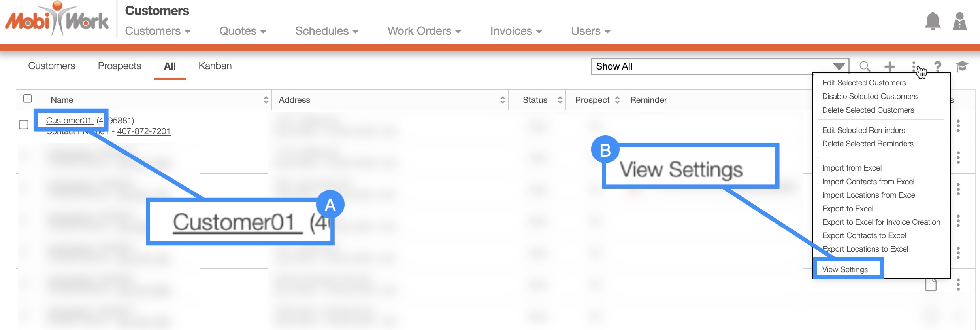980x330 pixels.
Task: Switch to the Kanban tab
Action: click(x=215, y=66)
